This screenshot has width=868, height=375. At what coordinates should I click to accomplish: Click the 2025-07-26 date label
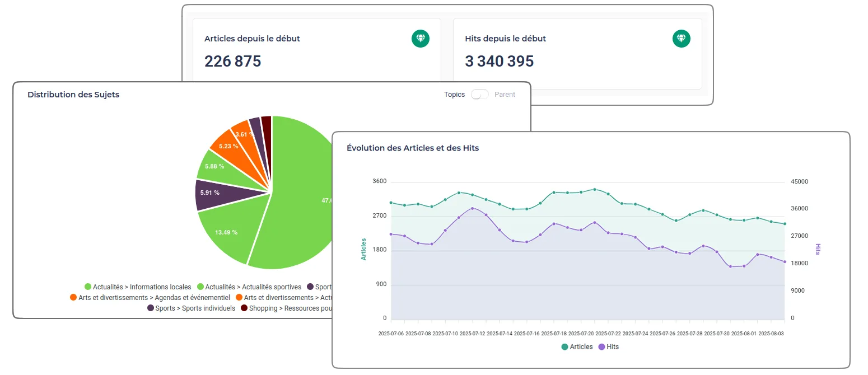(x=662, y=333)
